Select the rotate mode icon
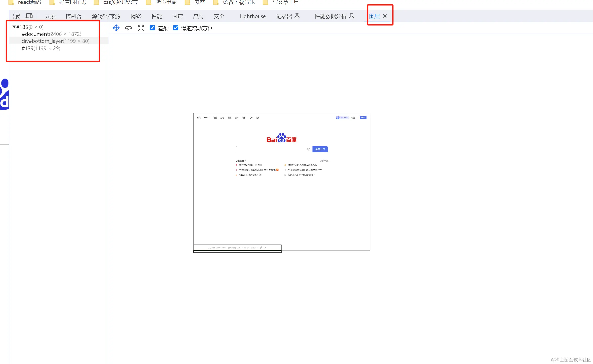The width and height of the screenshot is (593, 364). click(x=128, y=28)
